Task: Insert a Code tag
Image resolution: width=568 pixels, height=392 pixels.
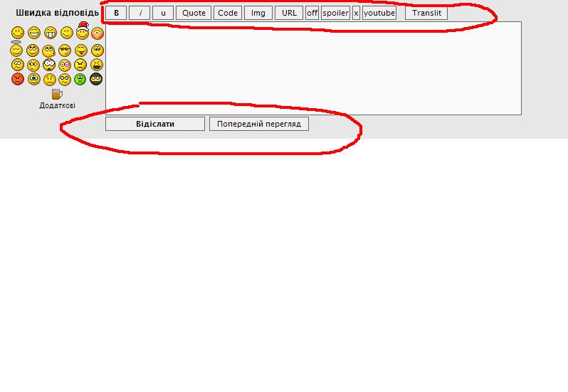Action: pyautogui.click(x=228, y=13)
